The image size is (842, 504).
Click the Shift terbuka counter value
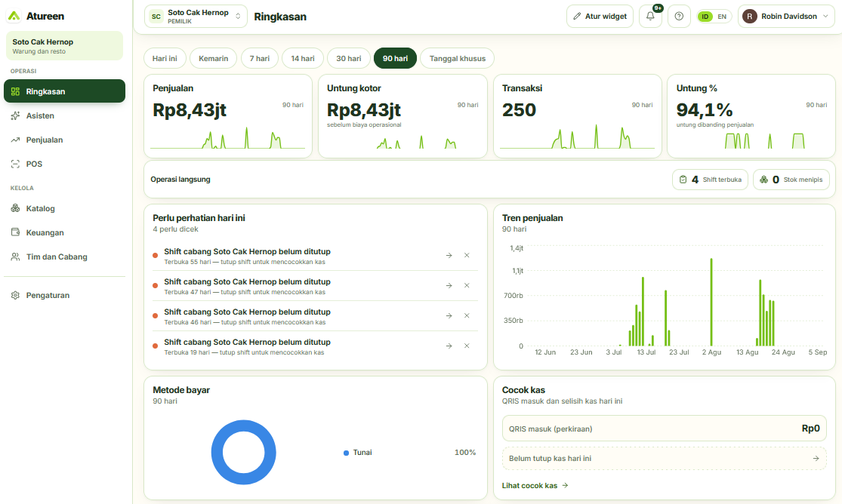(x=695, y=180)
